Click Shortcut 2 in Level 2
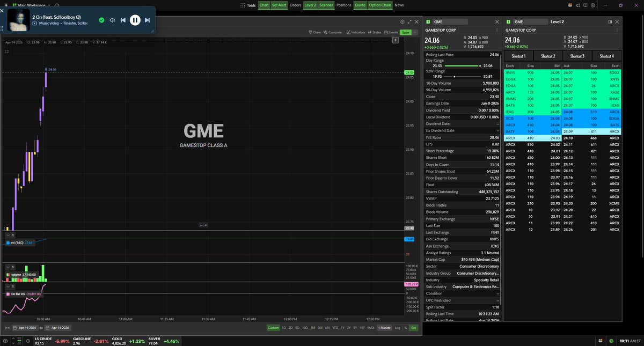The height and width of the screenshot is (346, 644). coord(548,56)
